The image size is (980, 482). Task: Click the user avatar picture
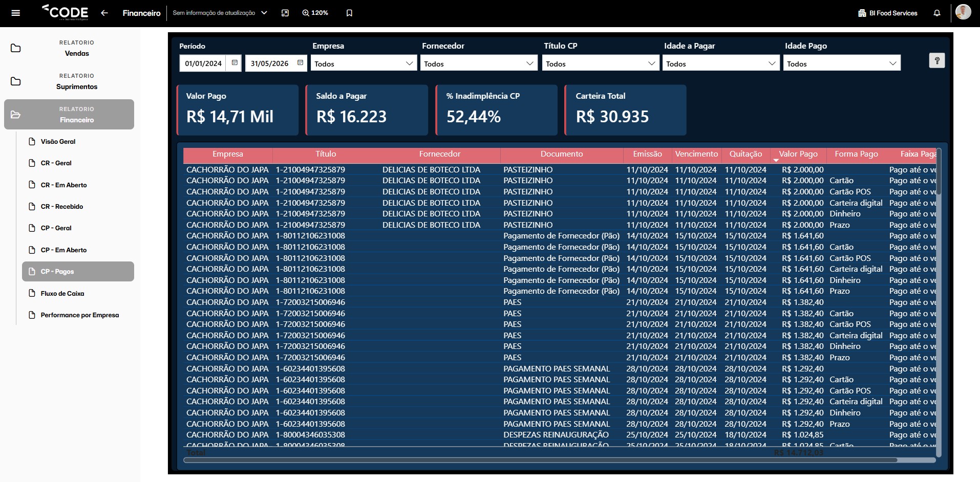963,12
